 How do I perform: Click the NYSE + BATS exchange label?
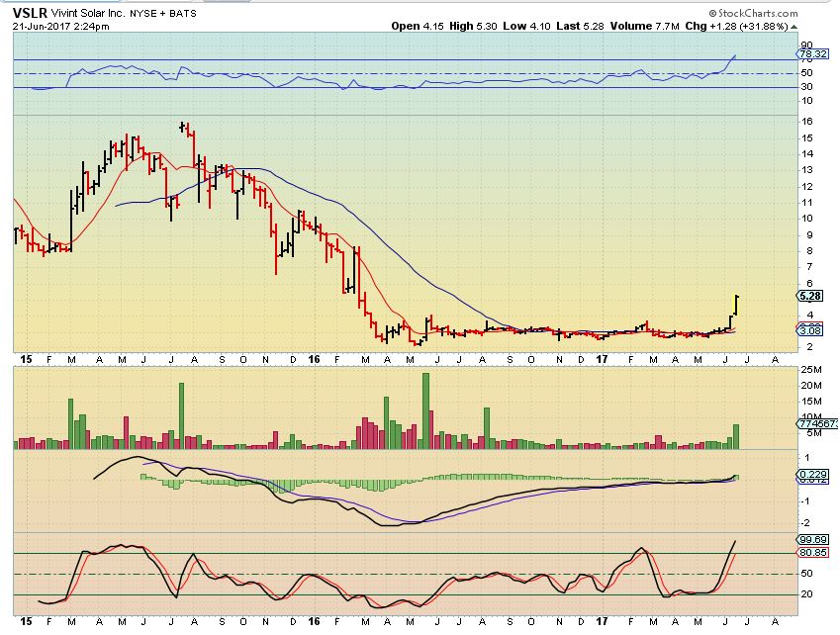pos(163,14)
